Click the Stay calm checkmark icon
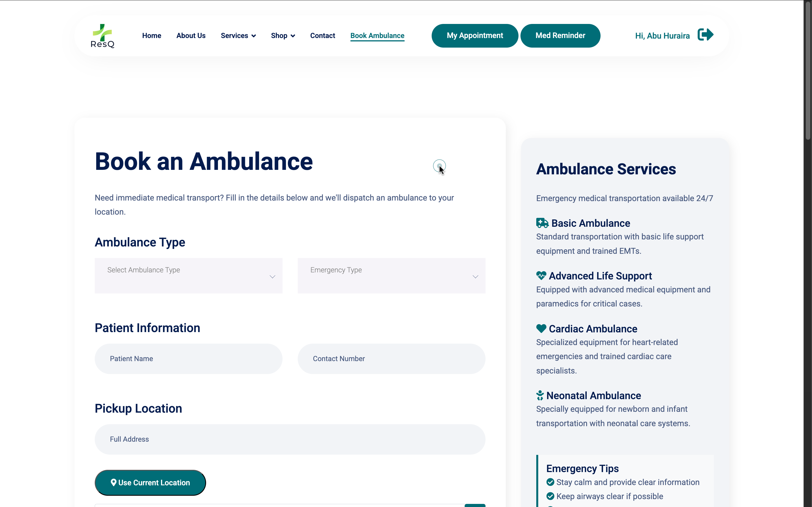812x507 pixels. tap(550, 482)
